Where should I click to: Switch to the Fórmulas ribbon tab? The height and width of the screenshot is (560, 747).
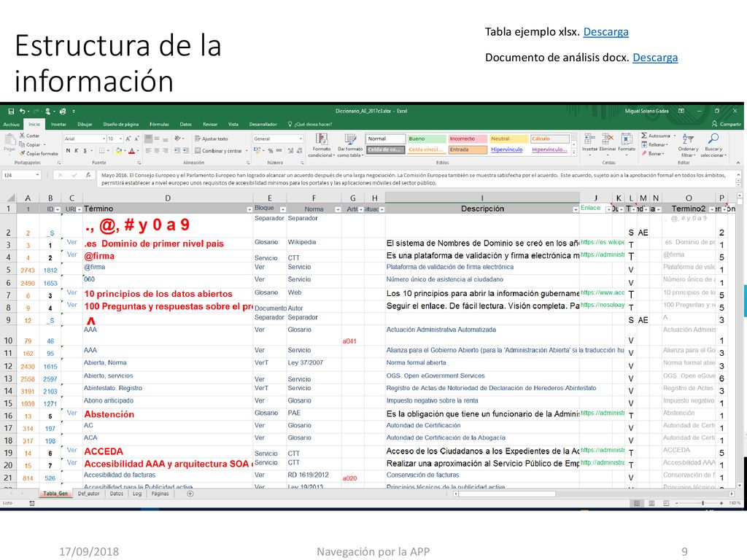(x=159, y=124)
